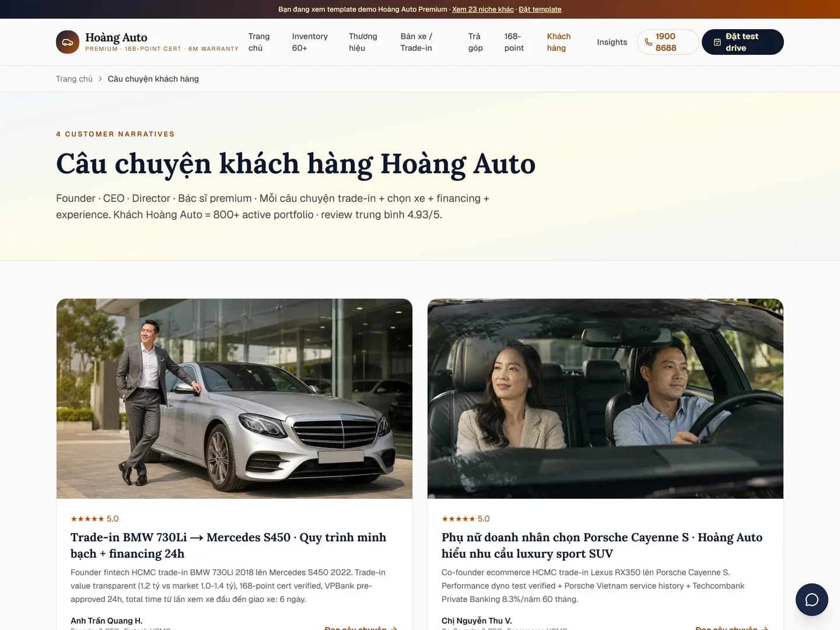Click the breadcrumb chevron separator

coord(100,79)
